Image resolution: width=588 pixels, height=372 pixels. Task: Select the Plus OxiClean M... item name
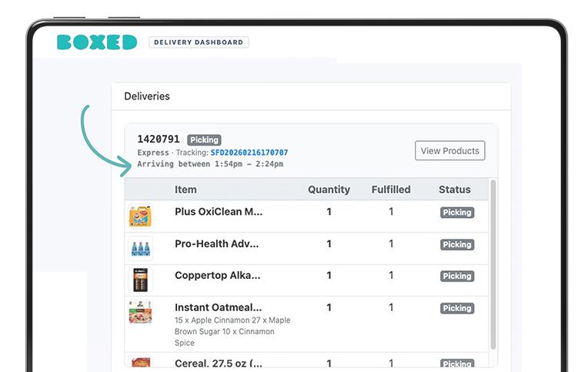coord(219,212)
